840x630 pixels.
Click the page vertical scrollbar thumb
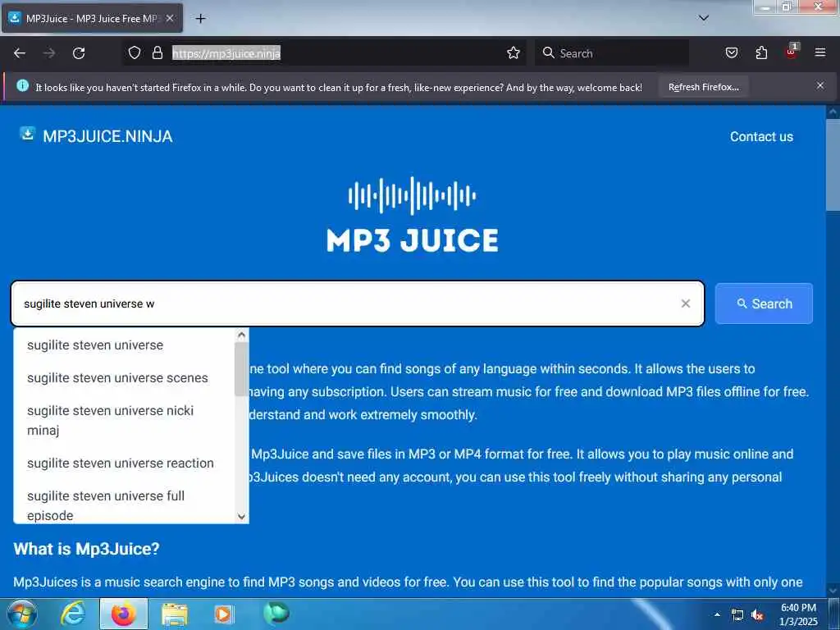click(x=833, y=165)
